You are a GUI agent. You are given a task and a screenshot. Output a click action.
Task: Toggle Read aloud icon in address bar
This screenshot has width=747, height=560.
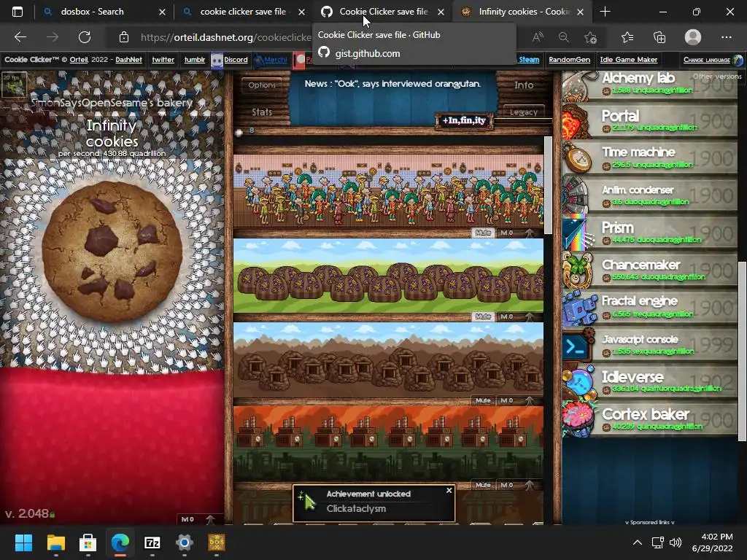[x=538, y=37]
